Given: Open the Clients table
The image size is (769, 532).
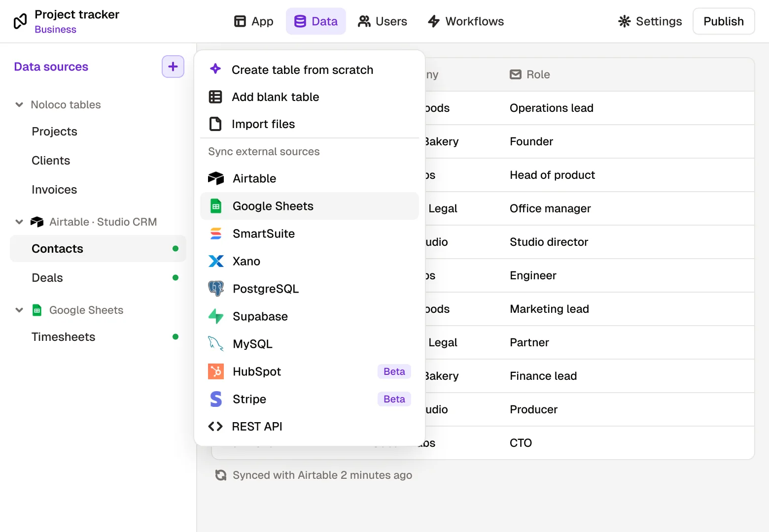Looking at the screenshot, I should 98,161.
